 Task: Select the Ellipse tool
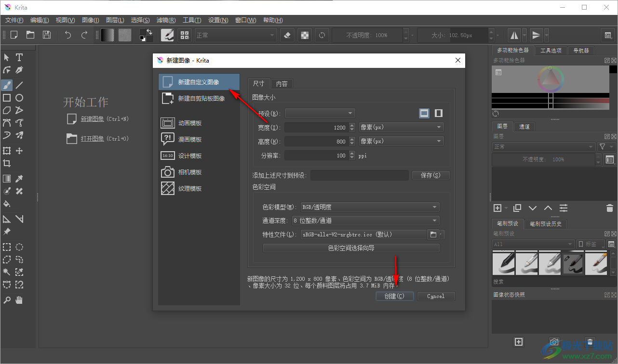(x=19, y=98)
